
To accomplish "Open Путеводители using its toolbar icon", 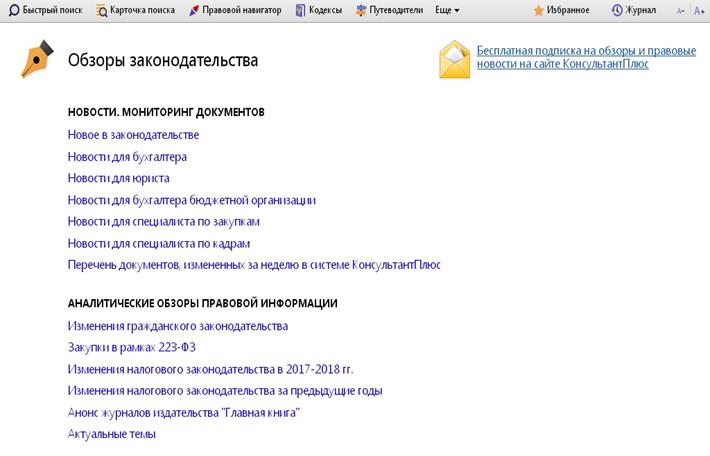I will (x=362, y=10).
